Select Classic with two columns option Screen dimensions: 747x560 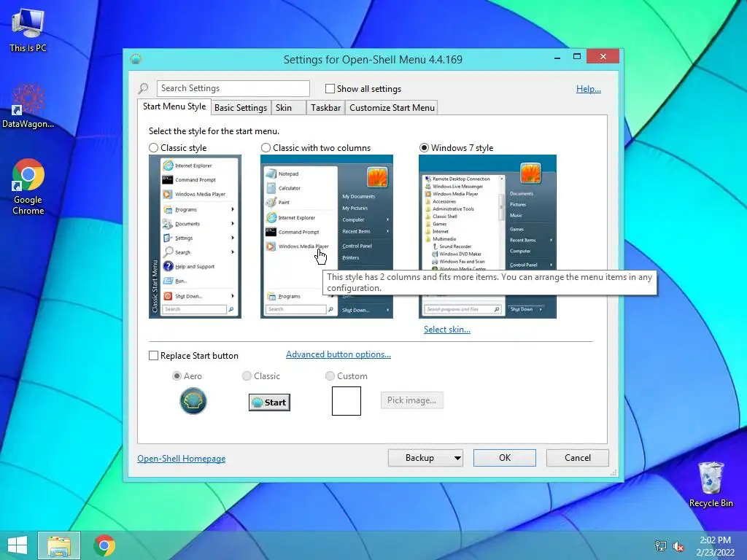click(266, 147)
